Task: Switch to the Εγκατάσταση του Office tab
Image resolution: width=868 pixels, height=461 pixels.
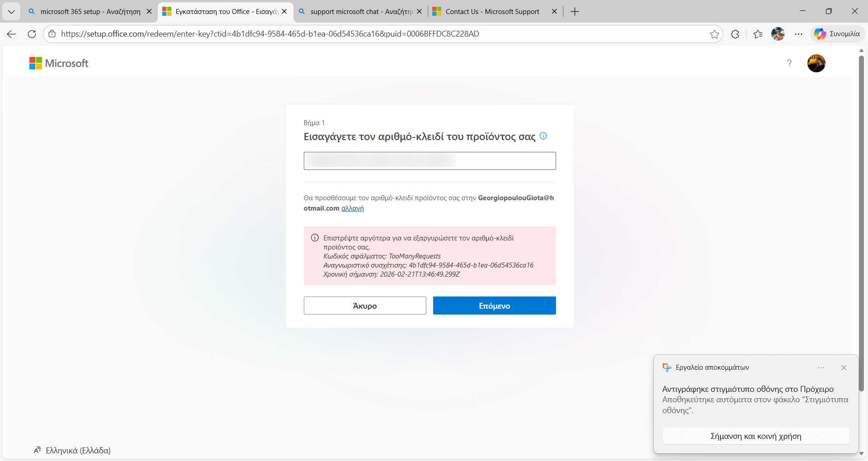Action: 225,12
